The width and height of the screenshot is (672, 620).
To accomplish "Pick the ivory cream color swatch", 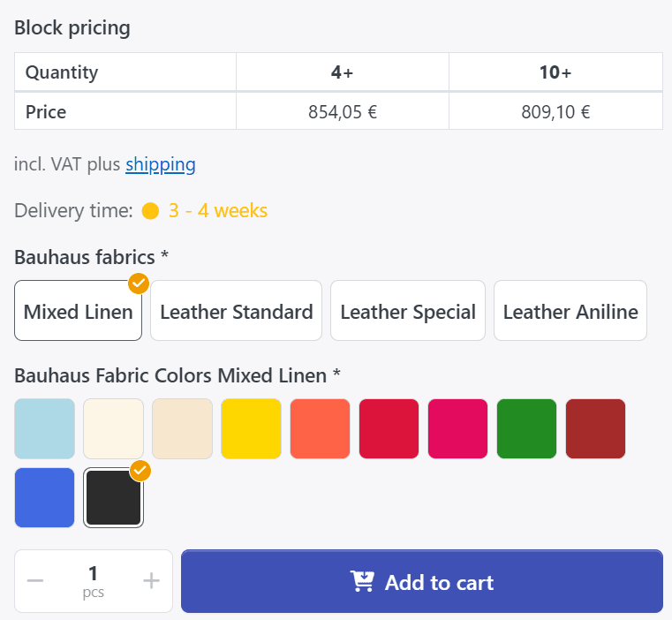I will (114, 429).
